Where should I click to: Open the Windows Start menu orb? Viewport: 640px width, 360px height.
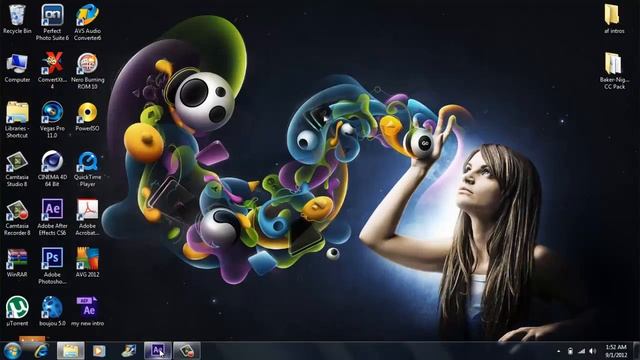pyautogui.click(x=12, y=351)
